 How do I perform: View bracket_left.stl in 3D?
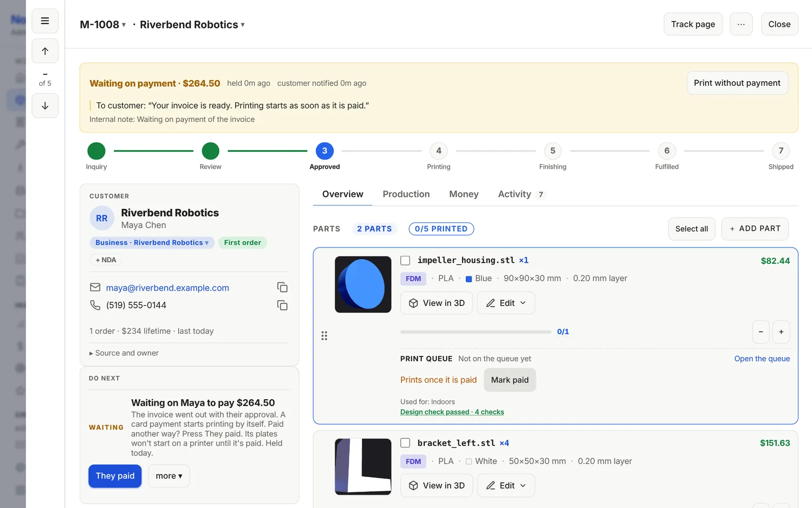pos(437,486)
